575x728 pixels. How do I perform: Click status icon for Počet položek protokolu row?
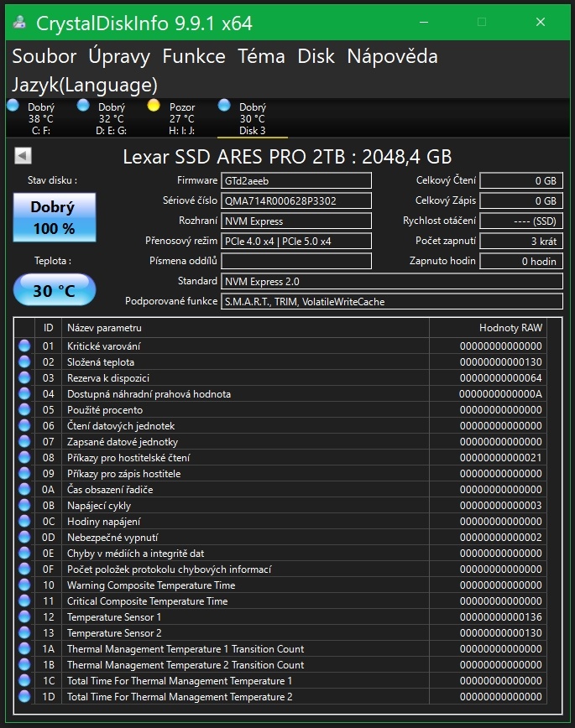tap(24, 569)
